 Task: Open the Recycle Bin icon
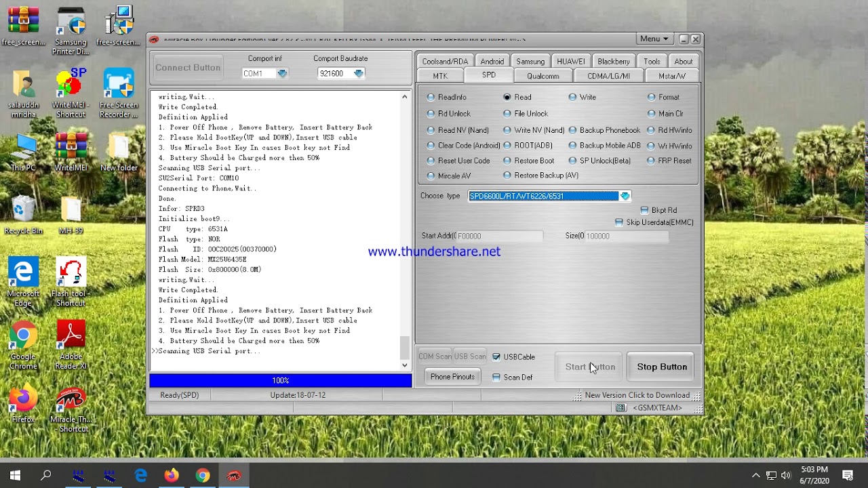tap(23, 216)
